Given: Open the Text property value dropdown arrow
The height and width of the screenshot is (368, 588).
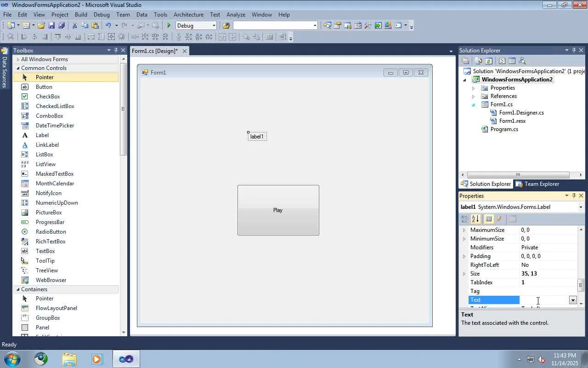Looking at the screenshot, I should [x=573, y=300].
